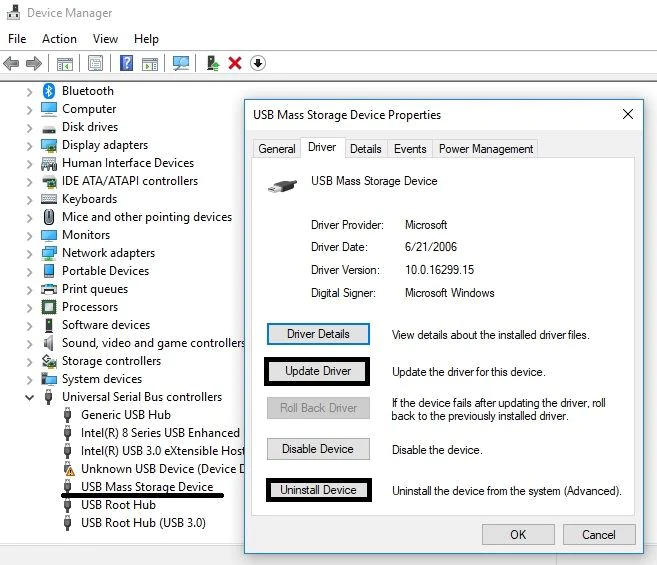Expand the Portable Devices node

tap(29, 272)
